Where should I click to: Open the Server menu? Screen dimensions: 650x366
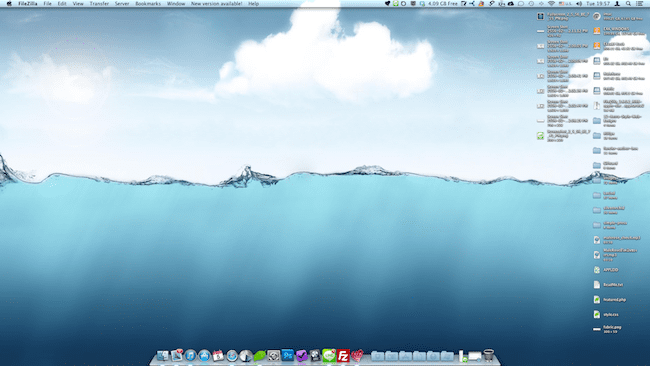[122, 4]
